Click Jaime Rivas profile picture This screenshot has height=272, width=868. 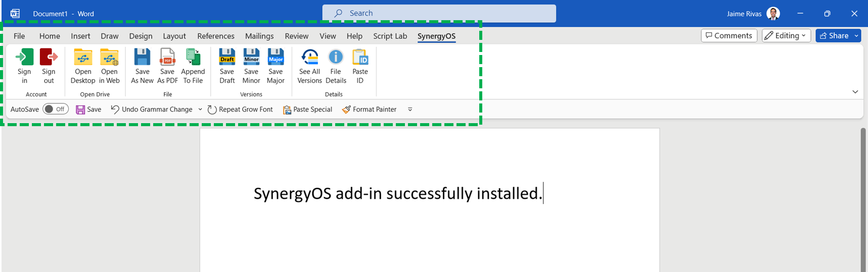click(773, 14)
